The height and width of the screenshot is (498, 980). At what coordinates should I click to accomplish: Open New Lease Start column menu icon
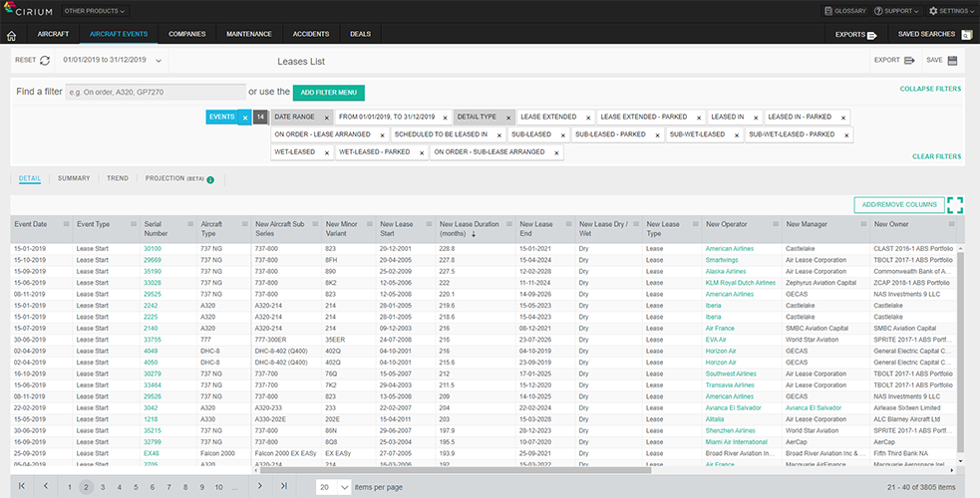(x=428, y=225)
